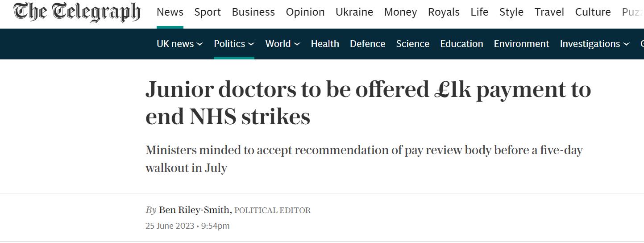Screen dimensions: 644x243
Task: Expand the UK news dropdown chevron
Action: 199,44
